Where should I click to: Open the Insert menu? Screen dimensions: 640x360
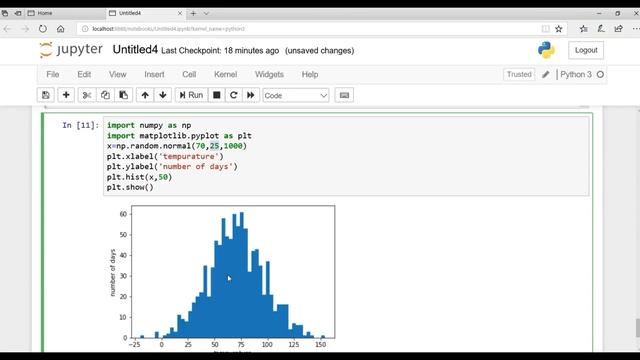click(x=154, y=74)
